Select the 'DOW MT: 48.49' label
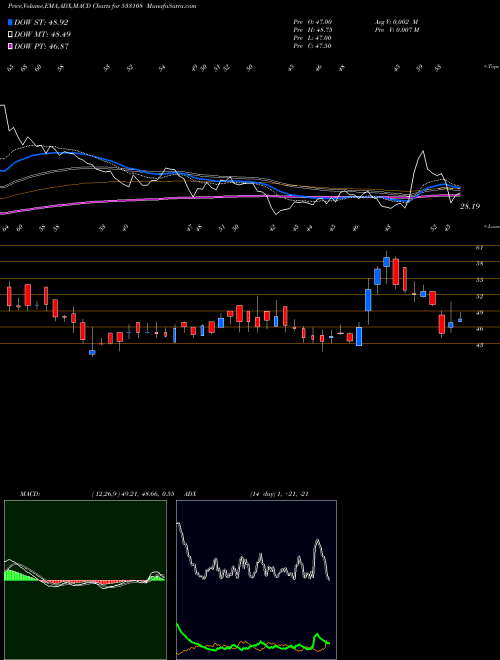 point(42,35)
